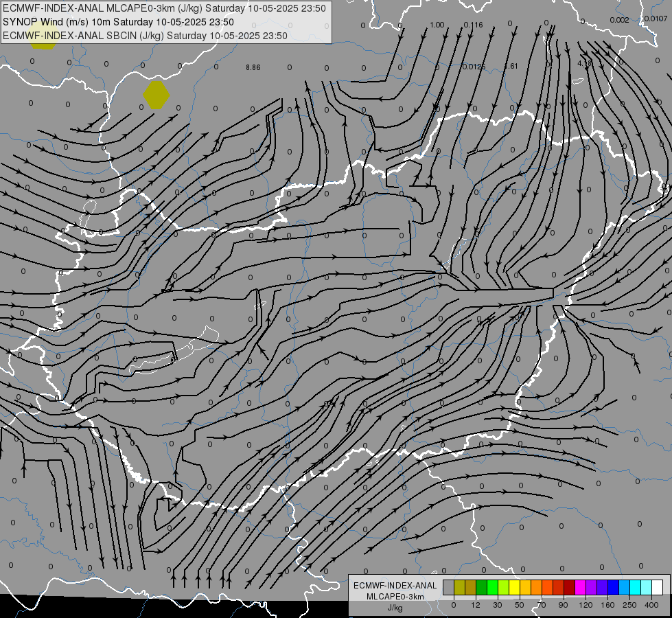Click the gray swatch in the MLCAPE legend
This screenshot has height=618, width=672.
point(449,588)
